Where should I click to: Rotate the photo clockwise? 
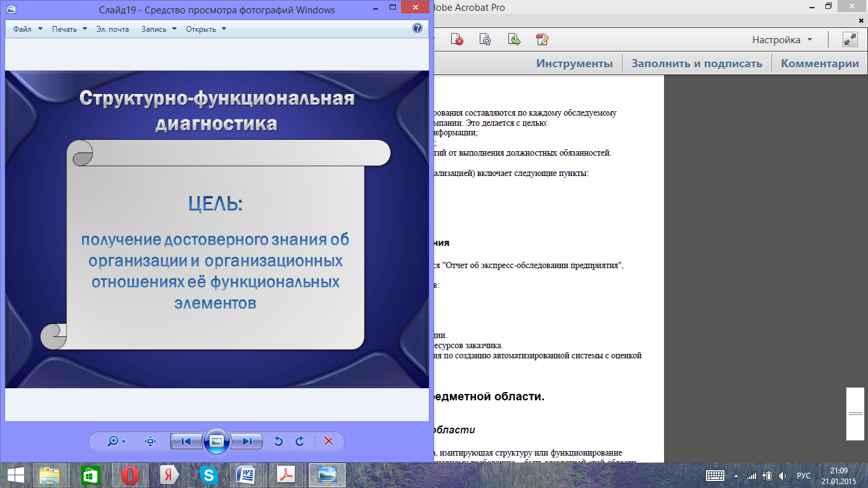tap(300, 441)
